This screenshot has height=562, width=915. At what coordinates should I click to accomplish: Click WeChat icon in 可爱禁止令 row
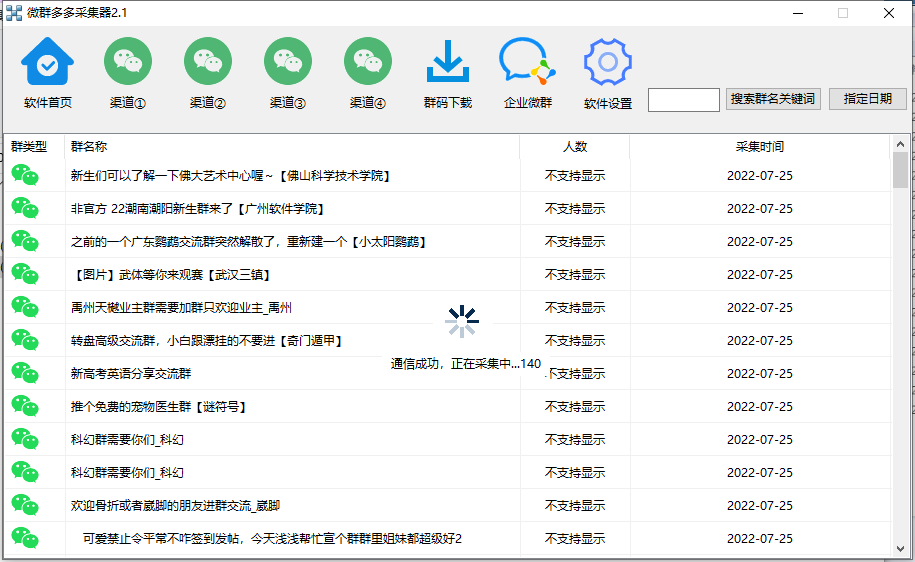tap(25, 538)
